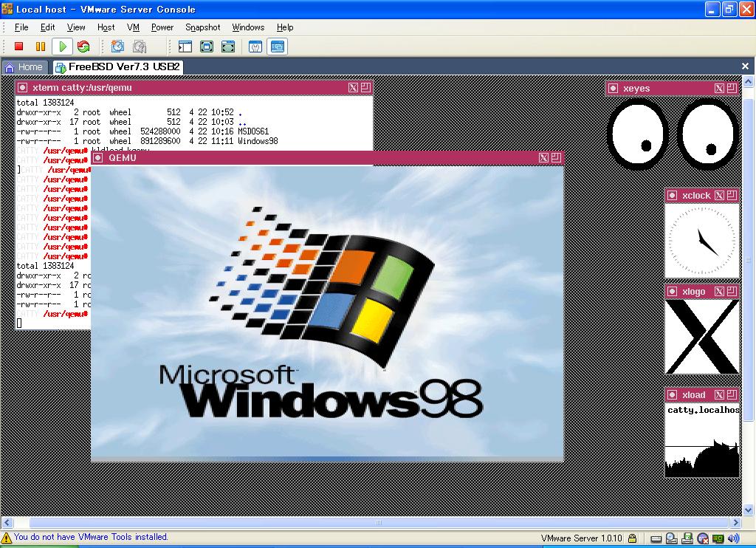Open the QEMU window menu button
The width and height of the screenshot is (756, 548).
(x=98, y=158)
